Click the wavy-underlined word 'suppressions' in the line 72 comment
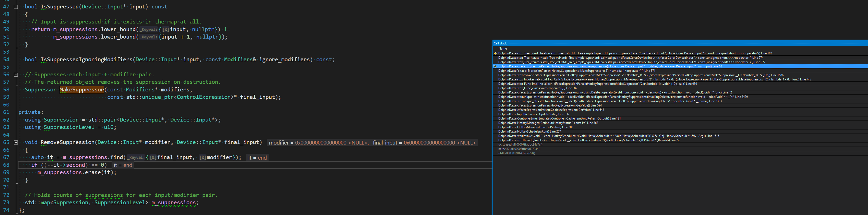Screen dimensions: 868x215 click(x=104, y=195)
